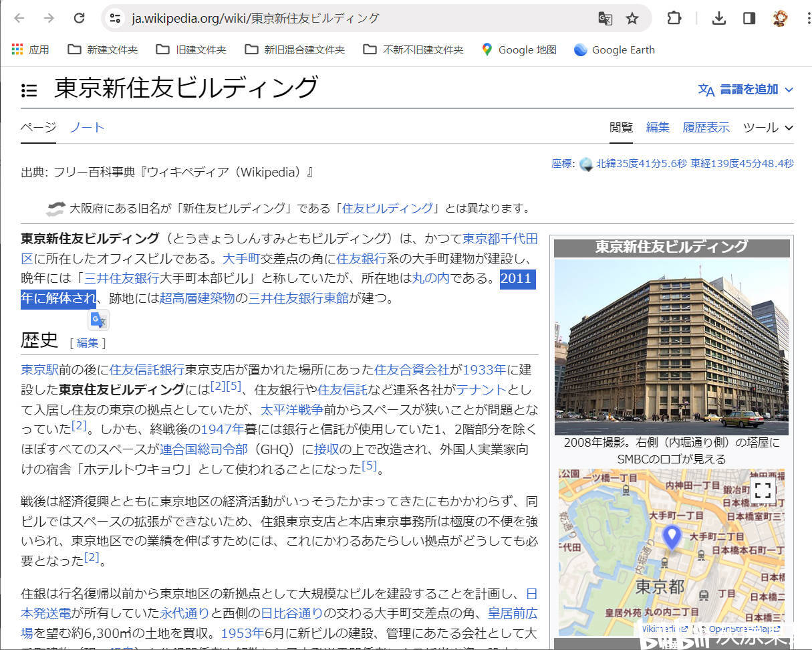Open the 住友合資会社 link
Viewport: 812px width, 650px height.
click(x=412, y=370)
